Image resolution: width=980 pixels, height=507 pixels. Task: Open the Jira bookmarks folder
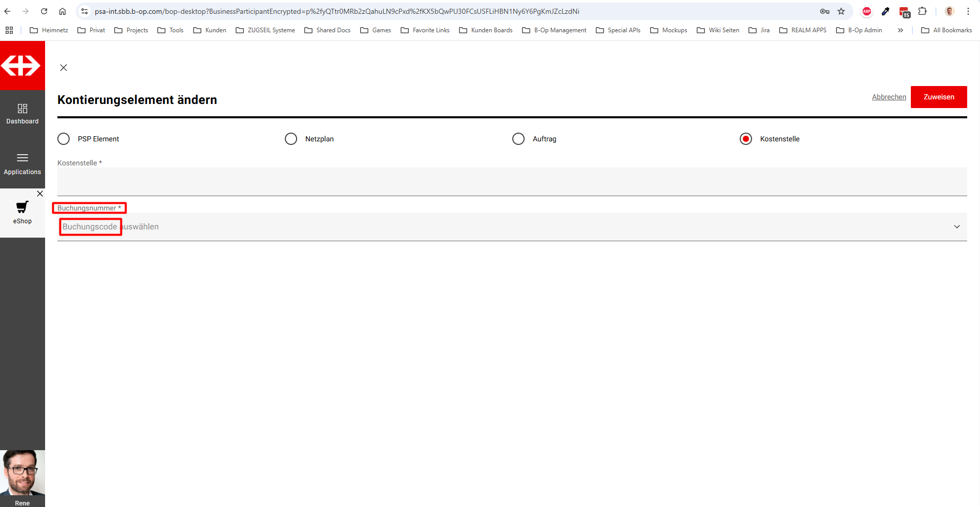point(759,30)
